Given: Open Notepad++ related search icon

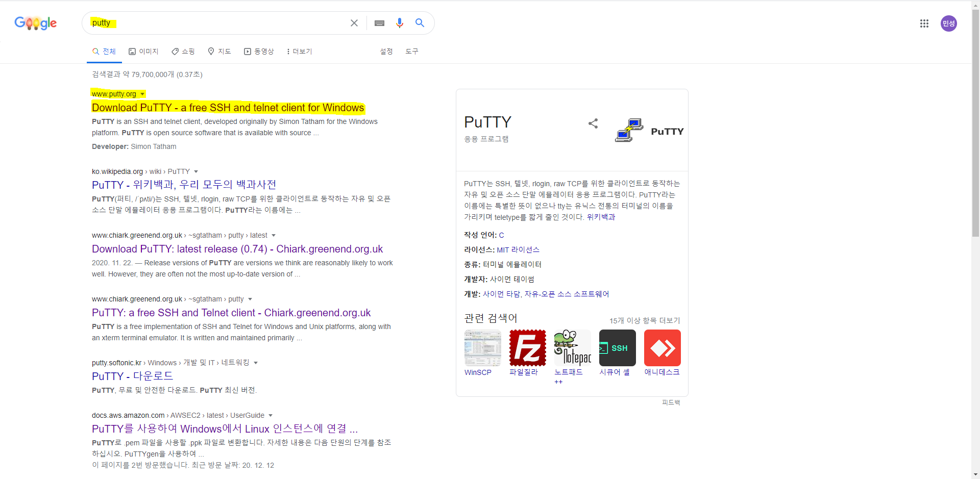Looking at the screenshot, I should [x=573, y=348].
